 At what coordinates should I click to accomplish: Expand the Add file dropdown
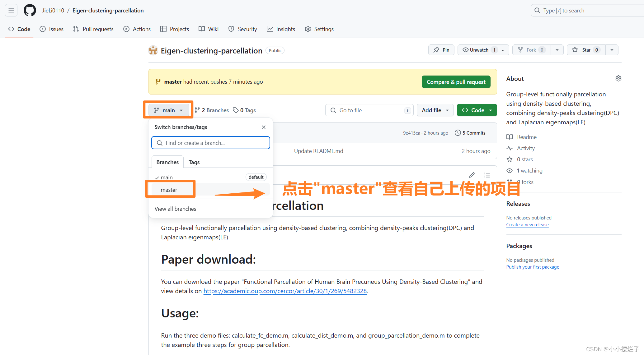pos(435,110)
